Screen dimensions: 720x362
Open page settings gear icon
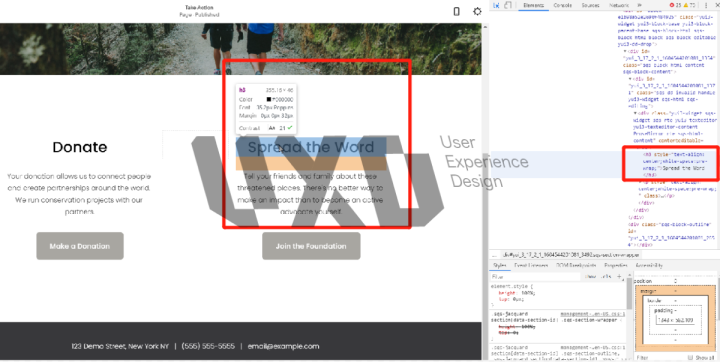478,11
